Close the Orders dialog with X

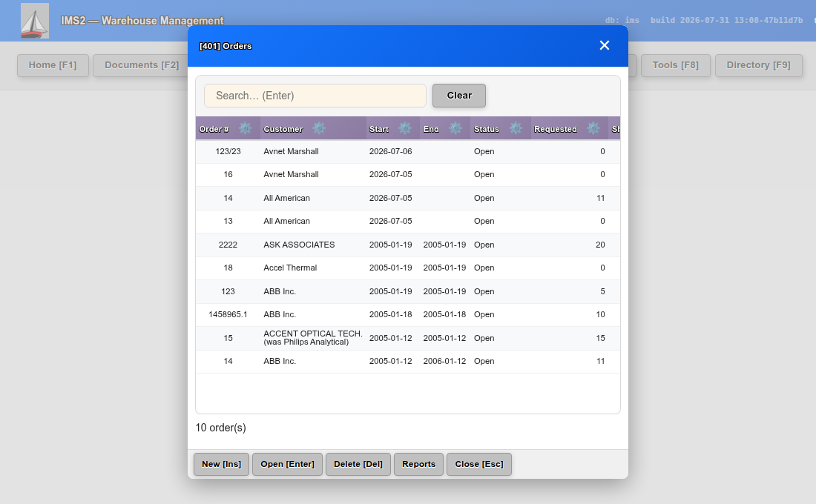tap(604, 46)
